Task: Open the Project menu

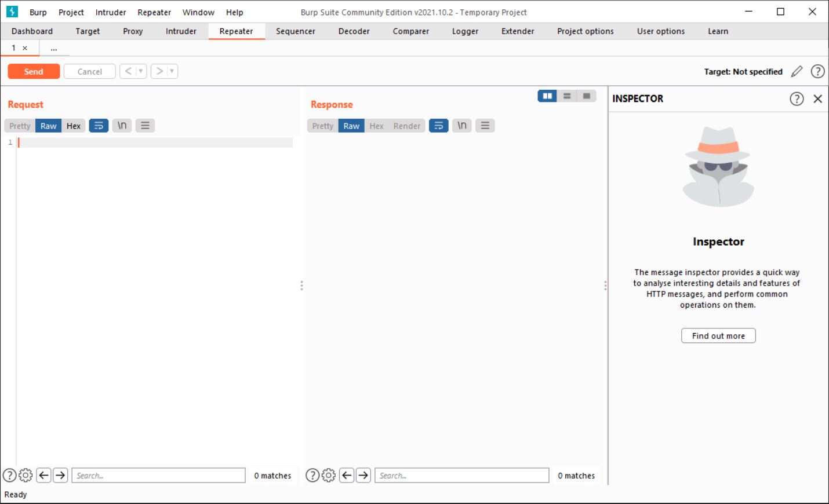Action: 71,12
